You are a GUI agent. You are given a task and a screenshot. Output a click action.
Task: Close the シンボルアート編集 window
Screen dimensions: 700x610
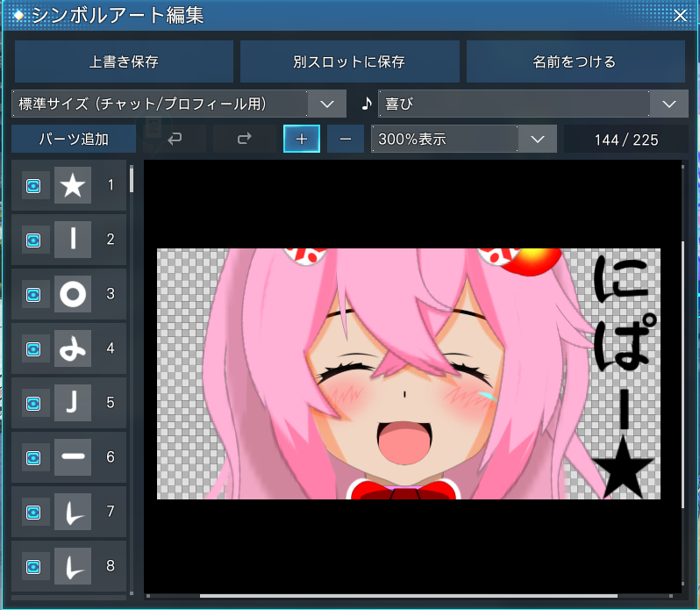680,16
